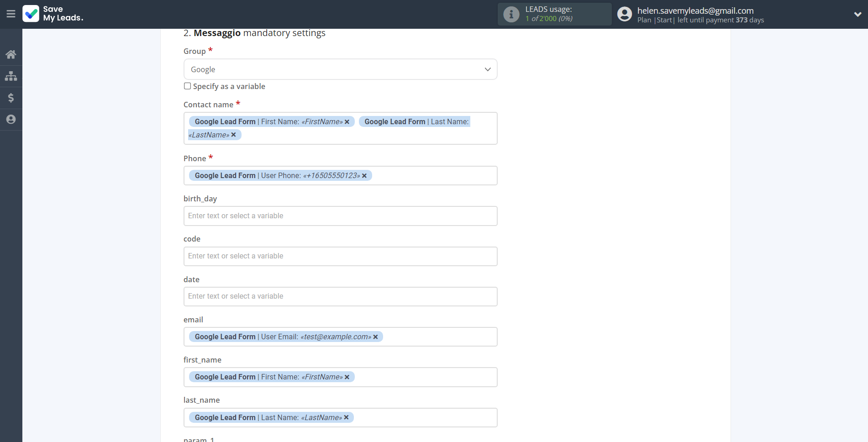
Task: Toggle Specify as a variable checkbox
Action: click(x=187, y=86)
